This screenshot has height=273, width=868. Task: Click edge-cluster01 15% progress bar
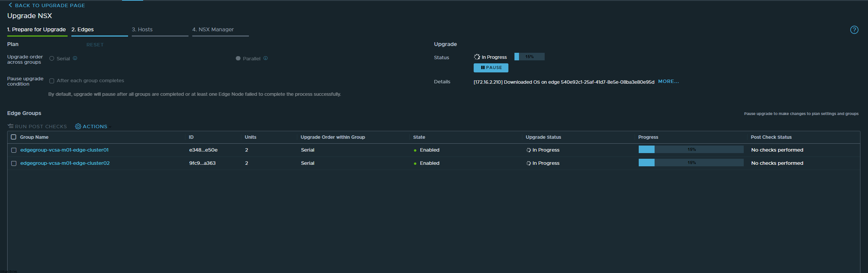(691, 149)
